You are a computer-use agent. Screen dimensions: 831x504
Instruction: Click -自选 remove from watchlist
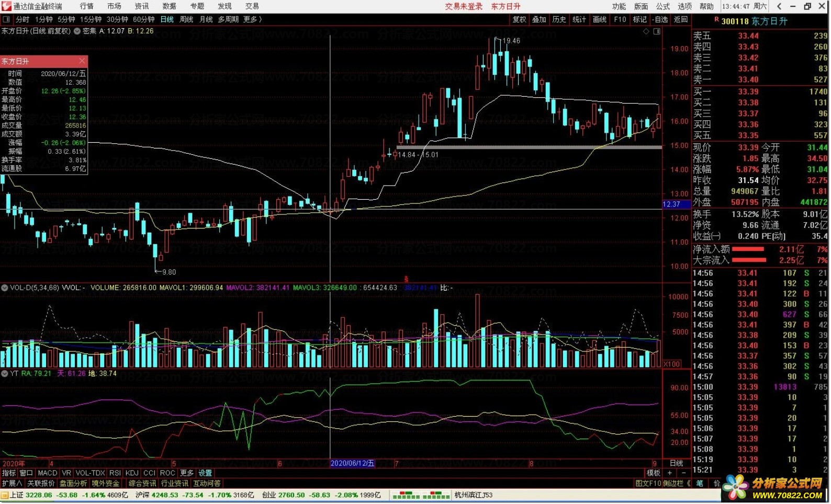tap(661, 19)
